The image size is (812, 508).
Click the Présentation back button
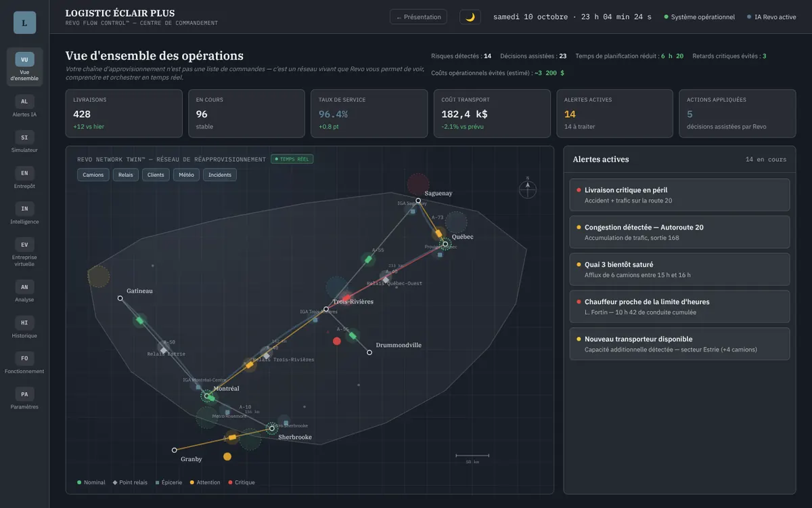(x=418, y=17)
